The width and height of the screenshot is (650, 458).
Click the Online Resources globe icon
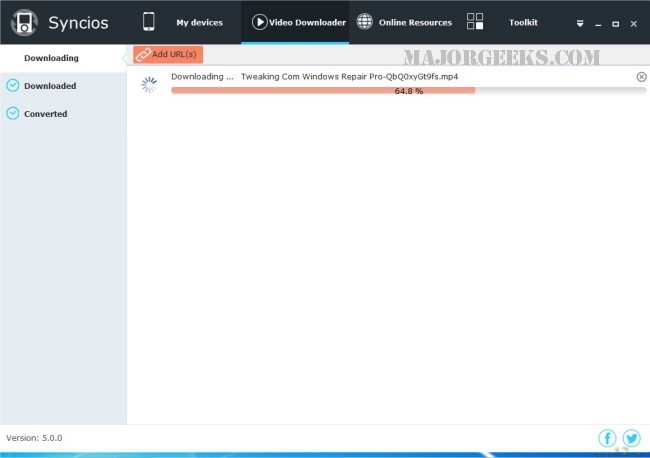coord(365,22)
